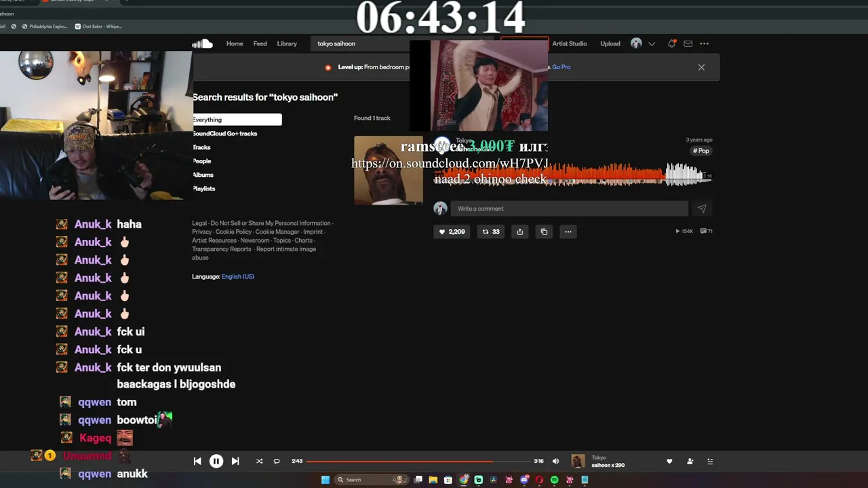Click the Pop genre tag
The image size is (868, 488).
tap(701, 150)
